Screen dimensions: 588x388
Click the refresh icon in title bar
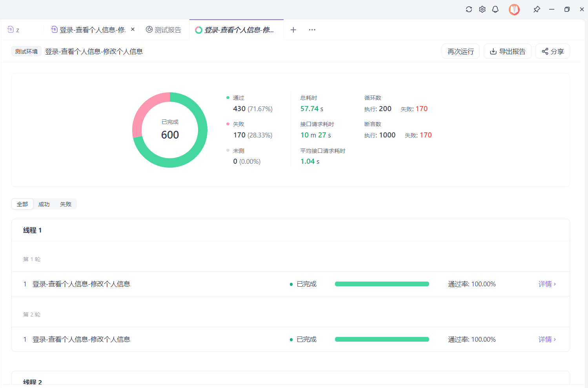[469, 9]
